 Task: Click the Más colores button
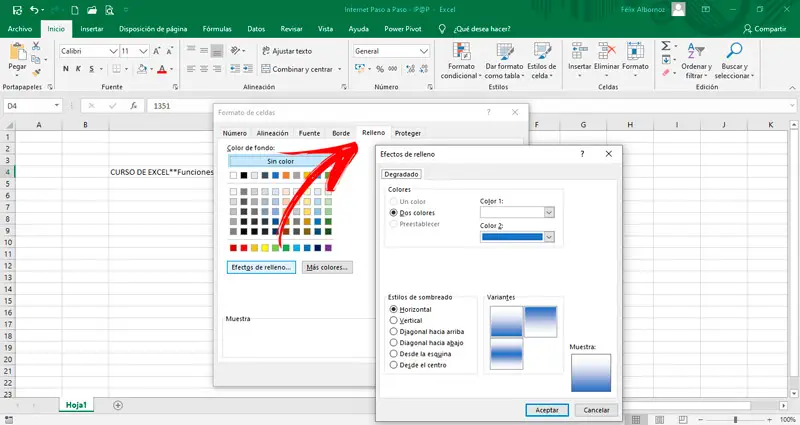click(x=327, y=268)
